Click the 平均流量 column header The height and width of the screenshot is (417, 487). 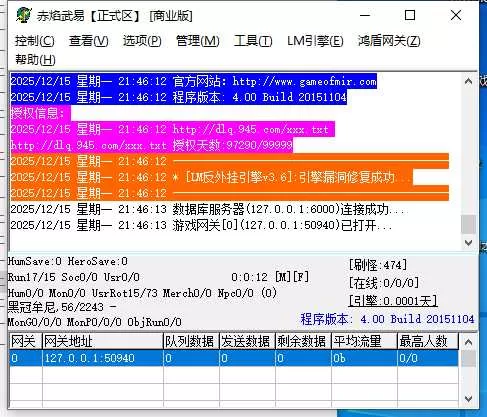(x=364, y=341)
